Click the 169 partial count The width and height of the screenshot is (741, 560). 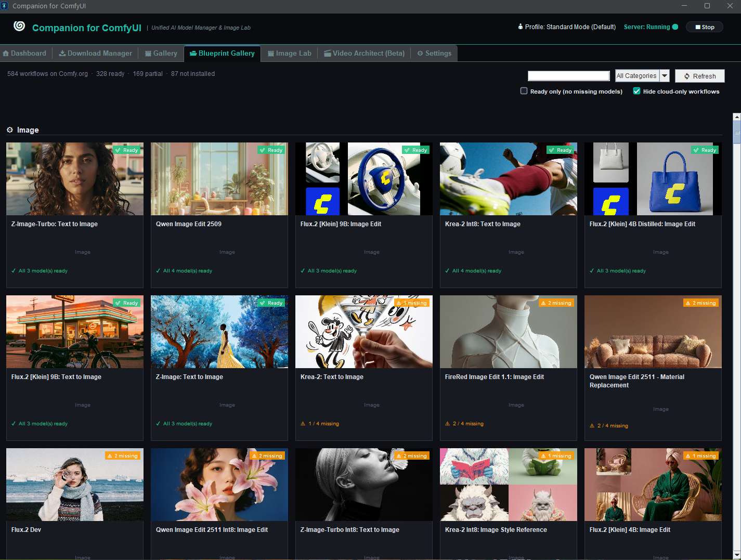click(x=148, y=74)
